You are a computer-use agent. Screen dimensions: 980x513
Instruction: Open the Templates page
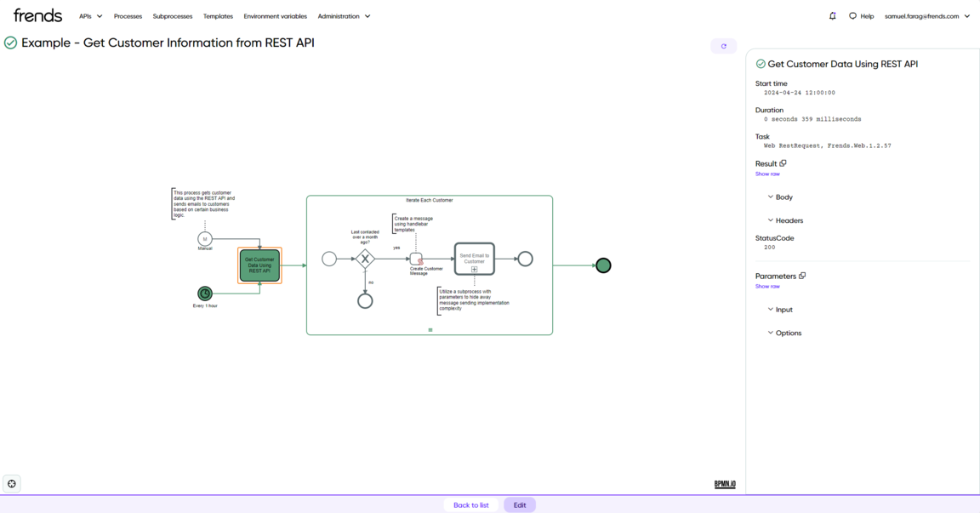[x=218, y=16]
